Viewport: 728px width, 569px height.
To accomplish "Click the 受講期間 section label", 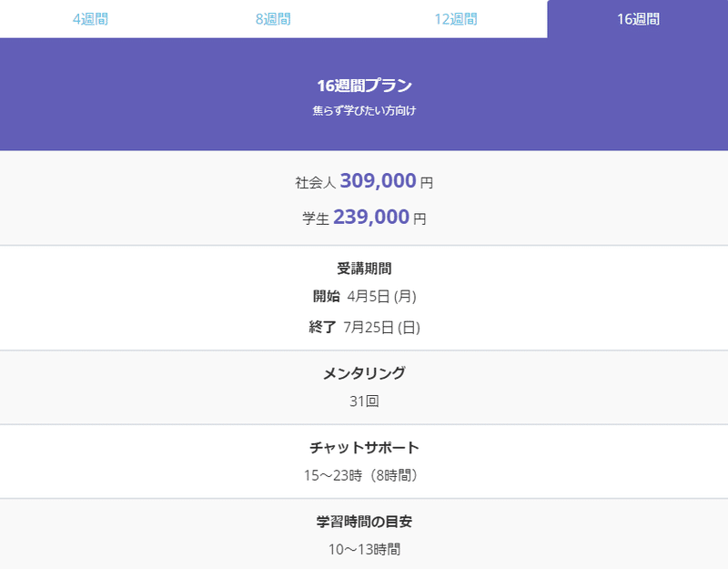I will pos(365,269).
